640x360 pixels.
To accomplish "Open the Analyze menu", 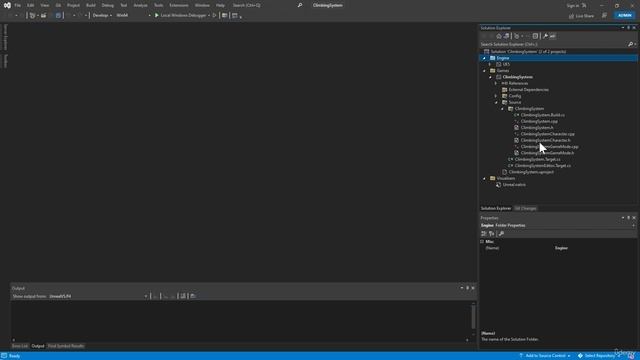I will pos(140,5).
